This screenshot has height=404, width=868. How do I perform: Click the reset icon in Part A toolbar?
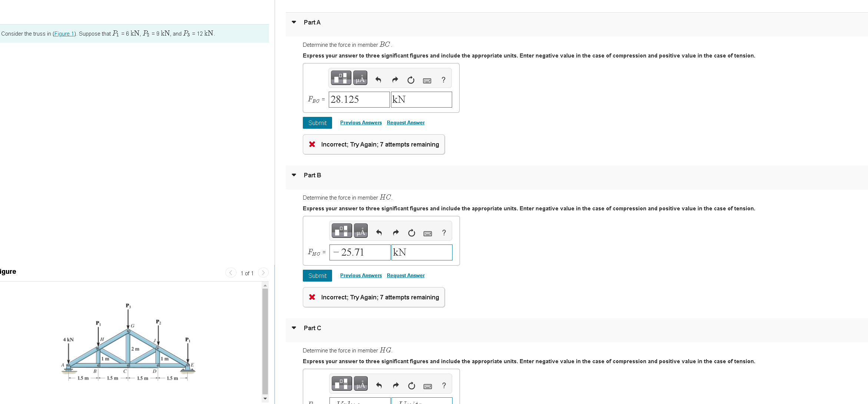411,80
